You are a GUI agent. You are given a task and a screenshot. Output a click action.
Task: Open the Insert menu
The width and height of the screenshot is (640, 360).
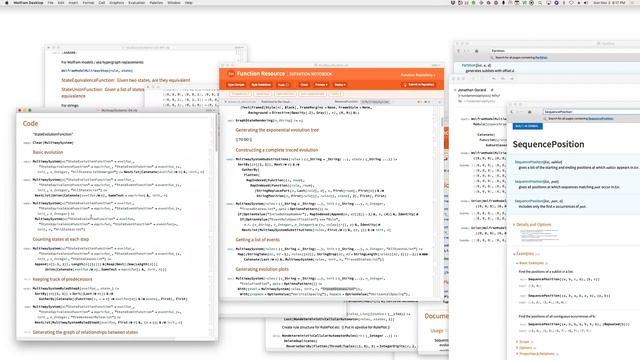click(x=73, y=3)
